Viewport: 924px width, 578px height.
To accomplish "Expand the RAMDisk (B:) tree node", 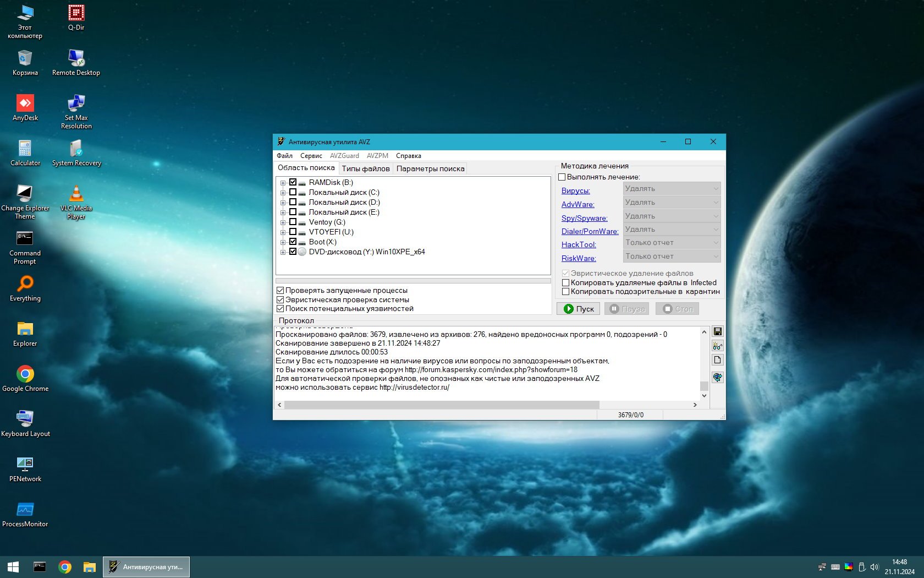I will 283,183.
